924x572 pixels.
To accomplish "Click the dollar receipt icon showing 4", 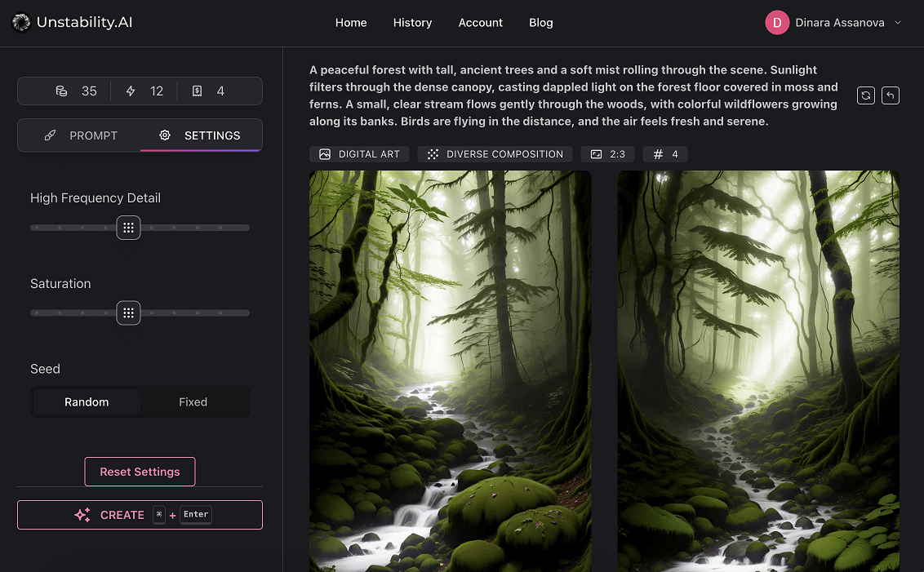I will (197, 91).
